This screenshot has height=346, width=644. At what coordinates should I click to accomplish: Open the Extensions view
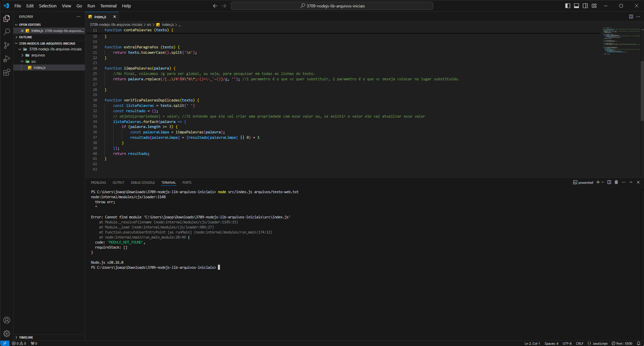tap(7, 72)
